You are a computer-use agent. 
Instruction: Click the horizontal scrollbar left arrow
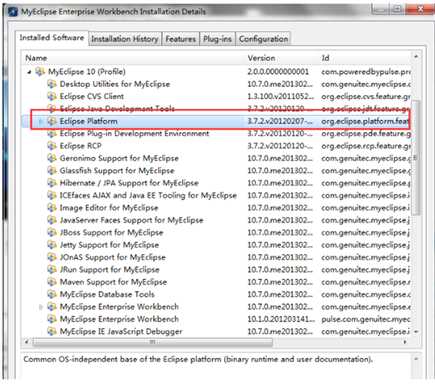27,342
